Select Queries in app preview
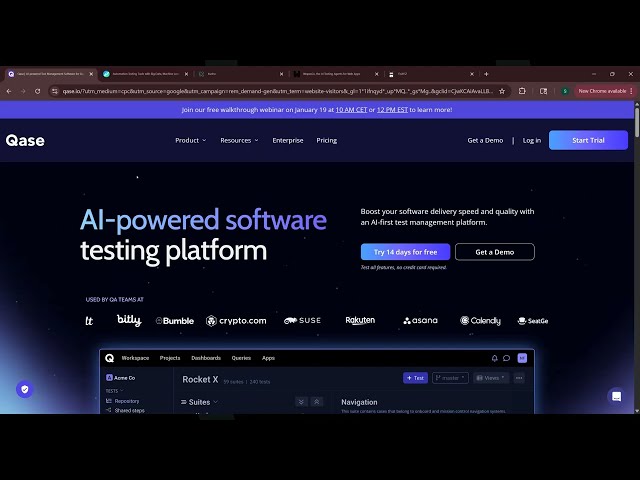640x480 pixels. coord(241,358)
